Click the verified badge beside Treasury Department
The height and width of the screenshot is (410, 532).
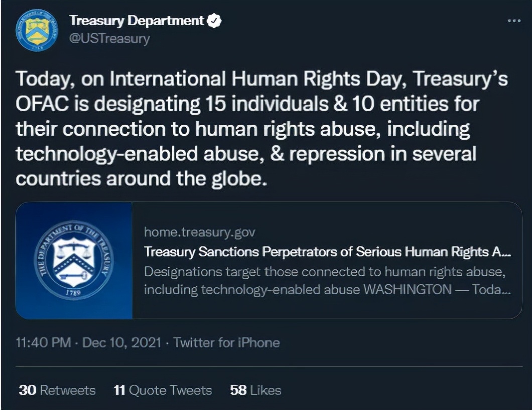214,21
